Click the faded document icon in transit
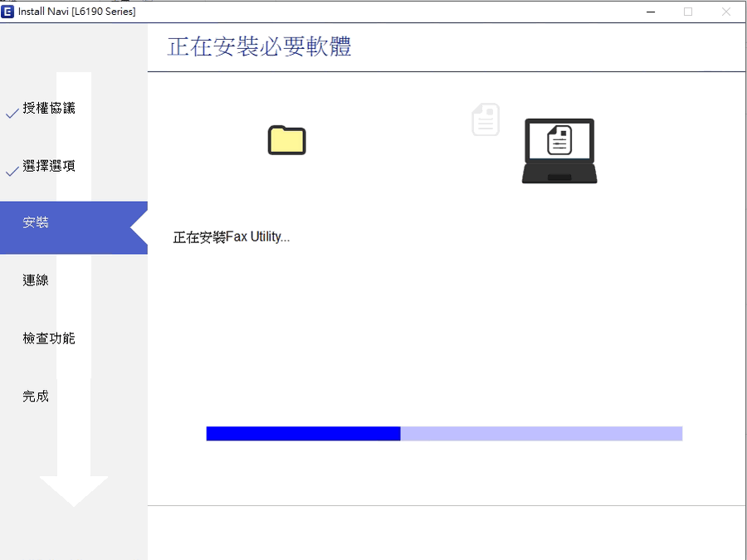Viewport: 747px width, 560px height. pyautogui.click(x=486, y=120)
